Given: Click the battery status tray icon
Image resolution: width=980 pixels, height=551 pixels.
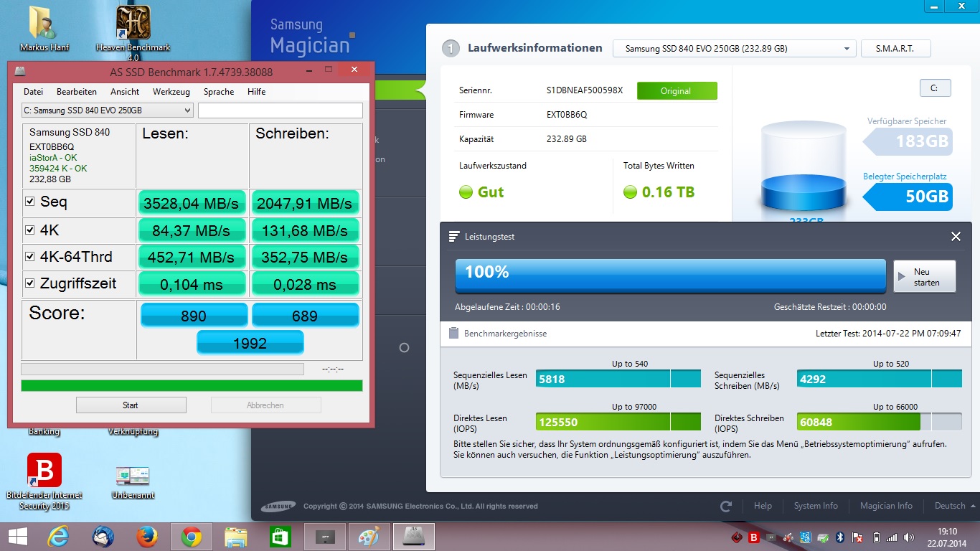Looking at the screenshot, I should point(876,537).
